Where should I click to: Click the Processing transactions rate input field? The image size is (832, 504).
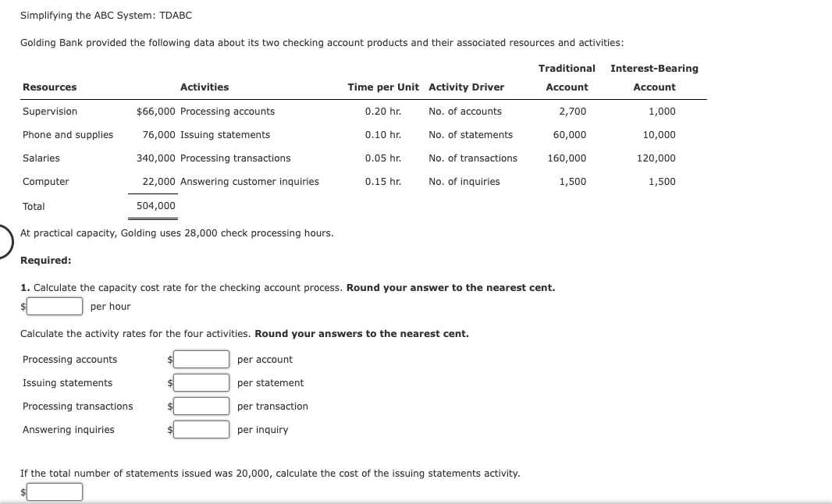pyautogui.click(x=201, y=406)
